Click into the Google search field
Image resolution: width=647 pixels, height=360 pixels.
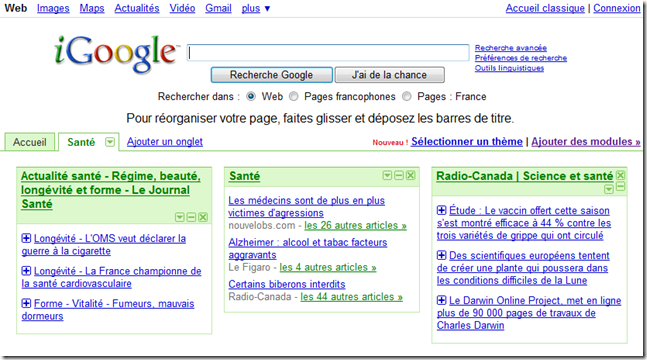tap(328, 53)
